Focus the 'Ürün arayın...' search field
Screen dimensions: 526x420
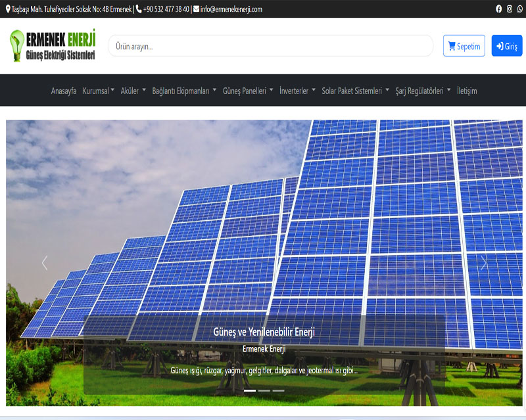(270, 46)
